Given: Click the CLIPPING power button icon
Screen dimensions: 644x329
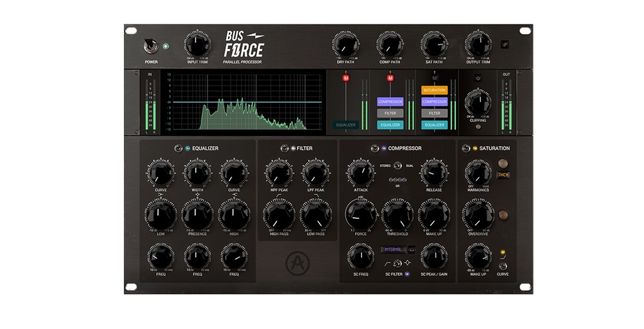Looking at the screenshot, I should point(478,78).
